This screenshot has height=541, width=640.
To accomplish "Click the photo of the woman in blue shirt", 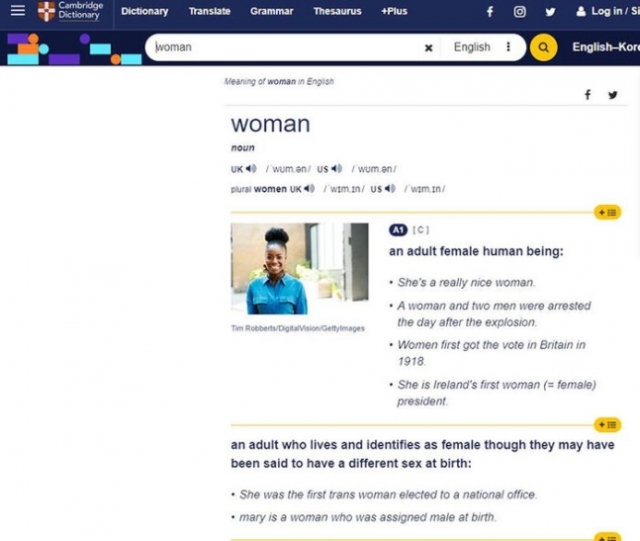I will click(x=300, y=268).
